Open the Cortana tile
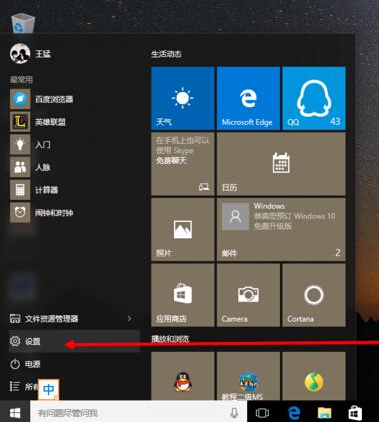Viewport: 379px width, 422px height. (314, 295)
